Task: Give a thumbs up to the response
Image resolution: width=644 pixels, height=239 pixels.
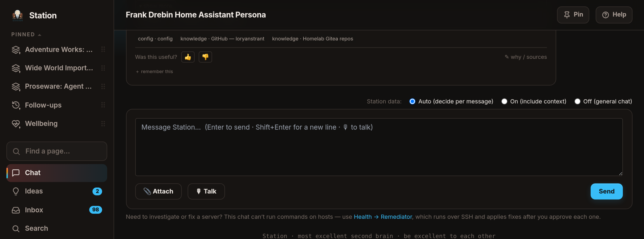Action: [188, 57]
